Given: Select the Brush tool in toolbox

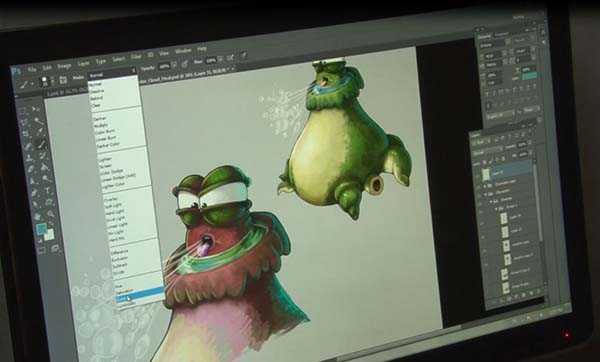Looking at the screenshot, I should (41, 144).
